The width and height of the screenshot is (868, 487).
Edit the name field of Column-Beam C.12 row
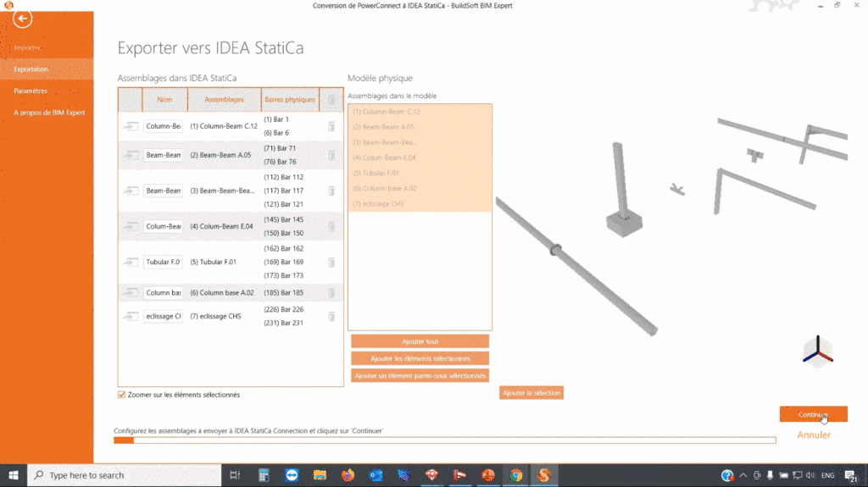click(164, 126)
